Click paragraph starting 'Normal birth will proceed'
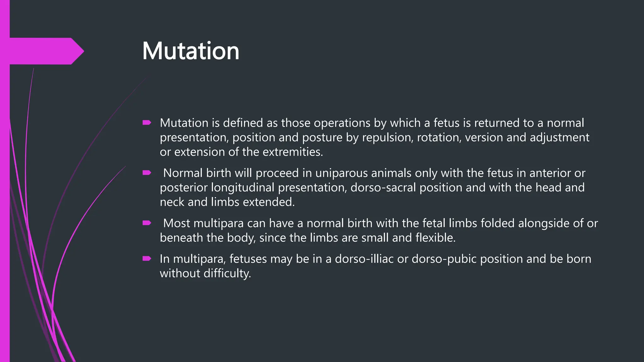Image resolution: width=644 pixels, height=362 pixels. click(x=373, y=187)
